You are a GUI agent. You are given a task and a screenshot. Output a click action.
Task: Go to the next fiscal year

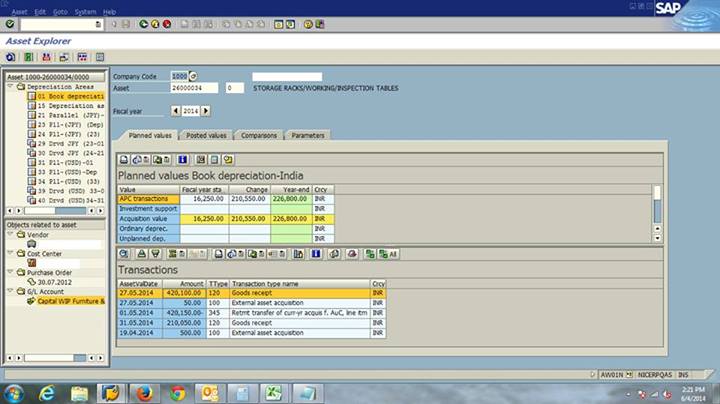(x=206, y=111)
